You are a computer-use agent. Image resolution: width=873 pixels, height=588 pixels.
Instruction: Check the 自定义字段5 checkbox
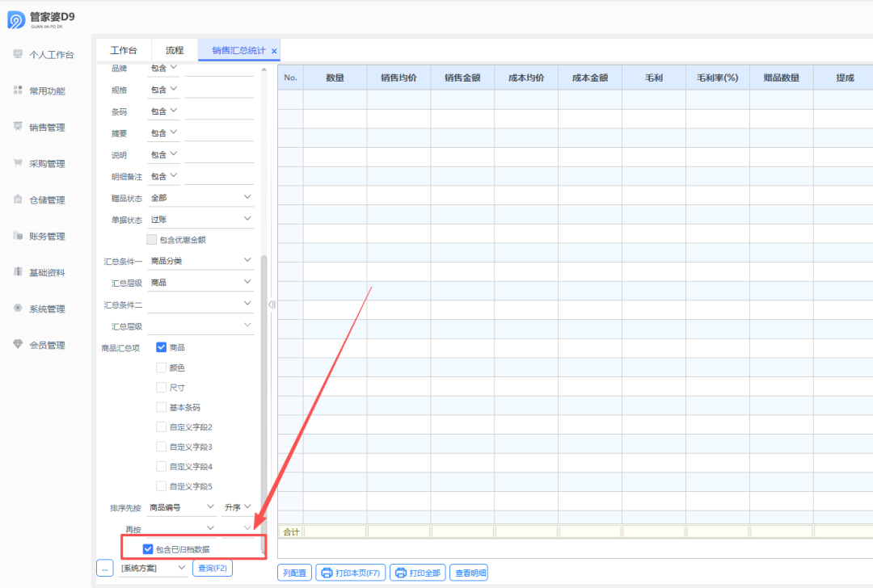pos(162,486)
